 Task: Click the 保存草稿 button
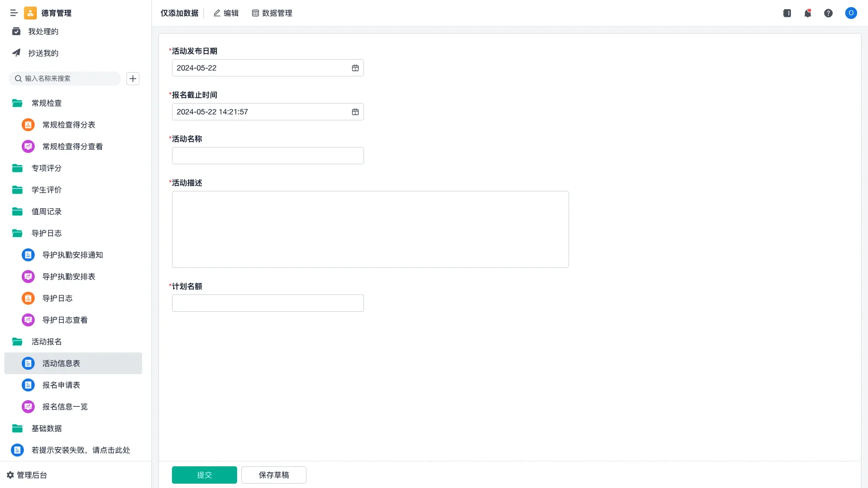click(x=273, y=475)
